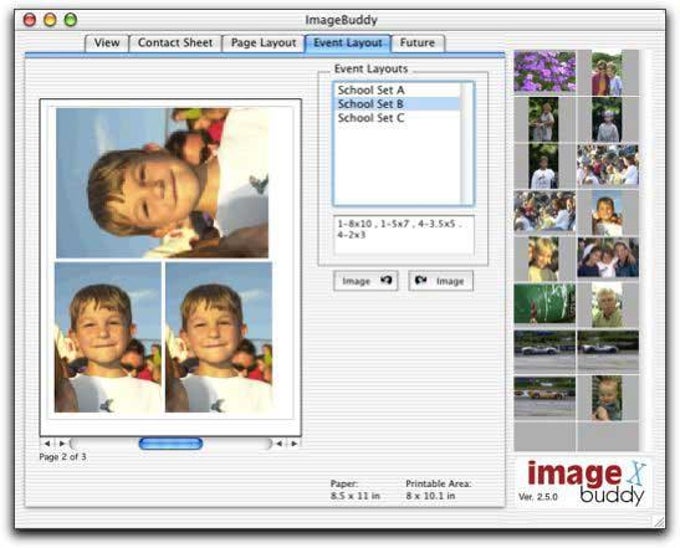This screenshot has height=548, width=680.
Task: Rotate image using right Image button
Action: (441, 281)
